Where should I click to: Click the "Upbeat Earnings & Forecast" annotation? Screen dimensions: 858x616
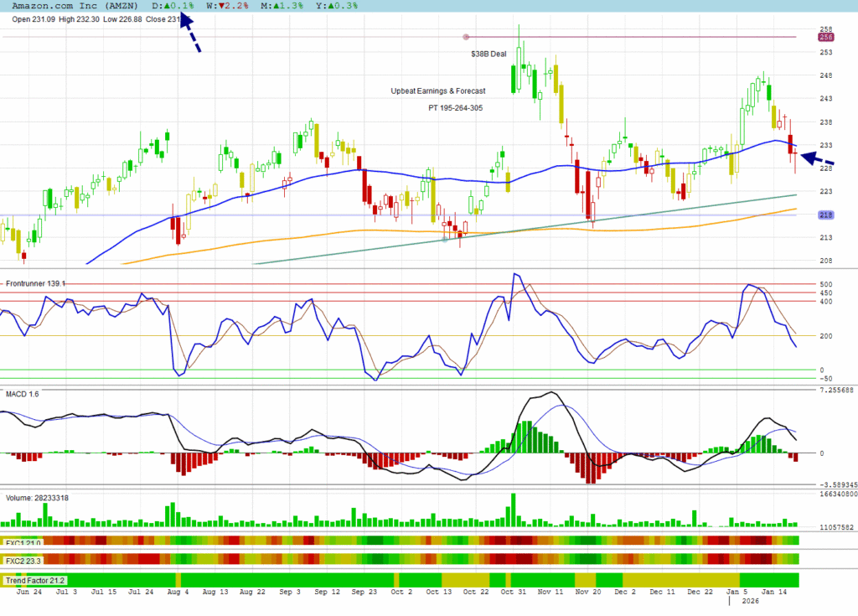437,91
